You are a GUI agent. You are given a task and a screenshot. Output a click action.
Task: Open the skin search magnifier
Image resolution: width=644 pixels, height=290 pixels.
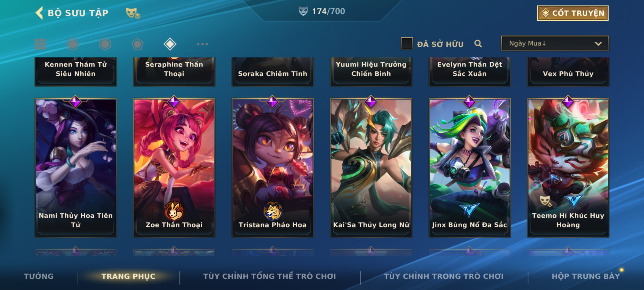tap(478, 44)
